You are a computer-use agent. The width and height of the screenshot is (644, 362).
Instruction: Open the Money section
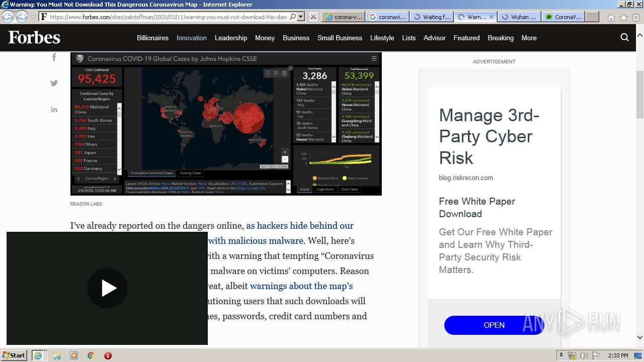[265, 38]
